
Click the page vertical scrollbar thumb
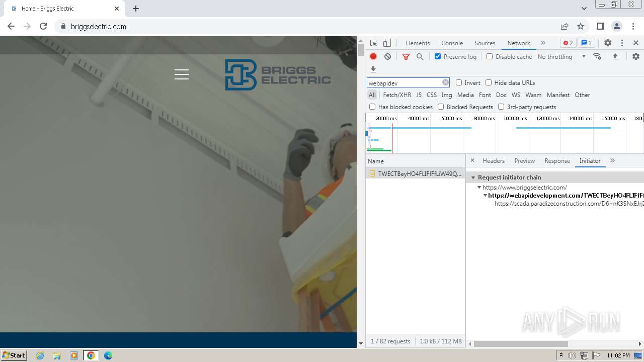pos(360,50)
